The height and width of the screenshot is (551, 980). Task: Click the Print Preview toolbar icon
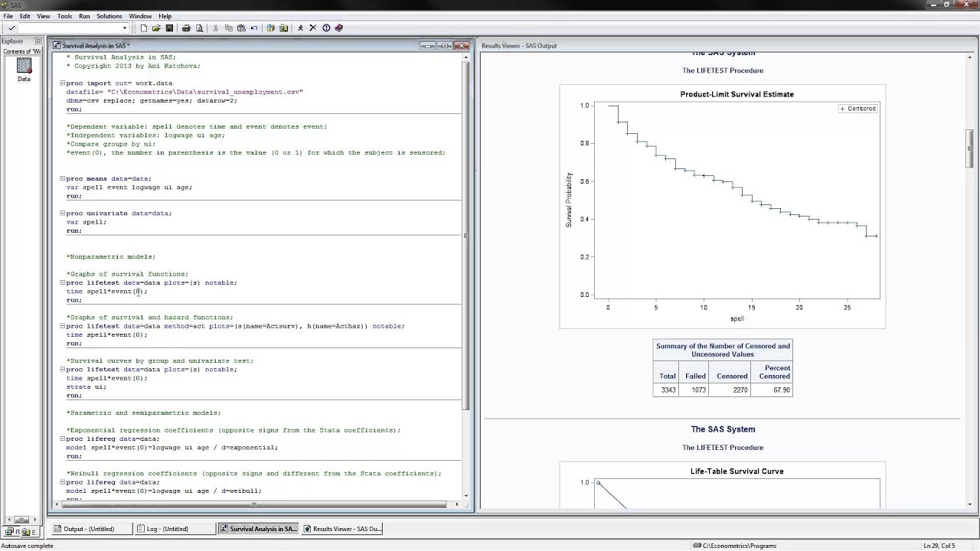click(199, 28)
